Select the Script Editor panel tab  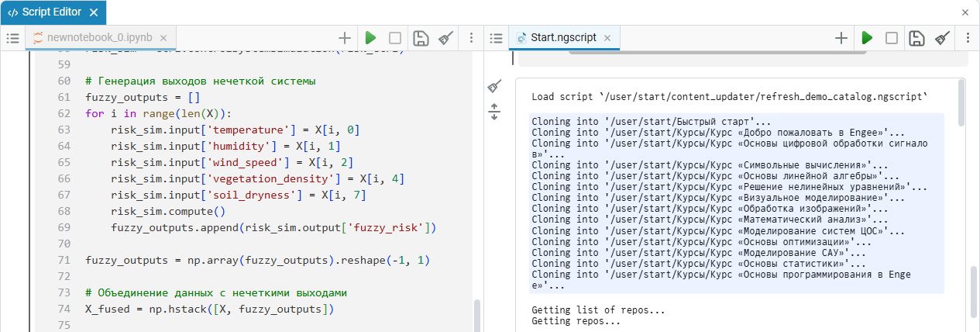[53, 12]
